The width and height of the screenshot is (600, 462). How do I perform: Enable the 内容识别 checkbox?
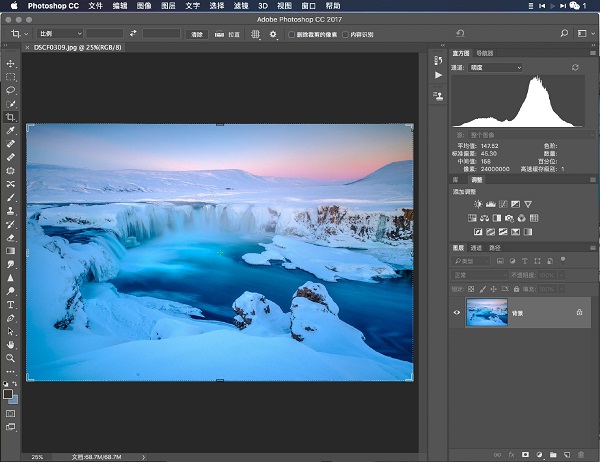coord(346,34)
